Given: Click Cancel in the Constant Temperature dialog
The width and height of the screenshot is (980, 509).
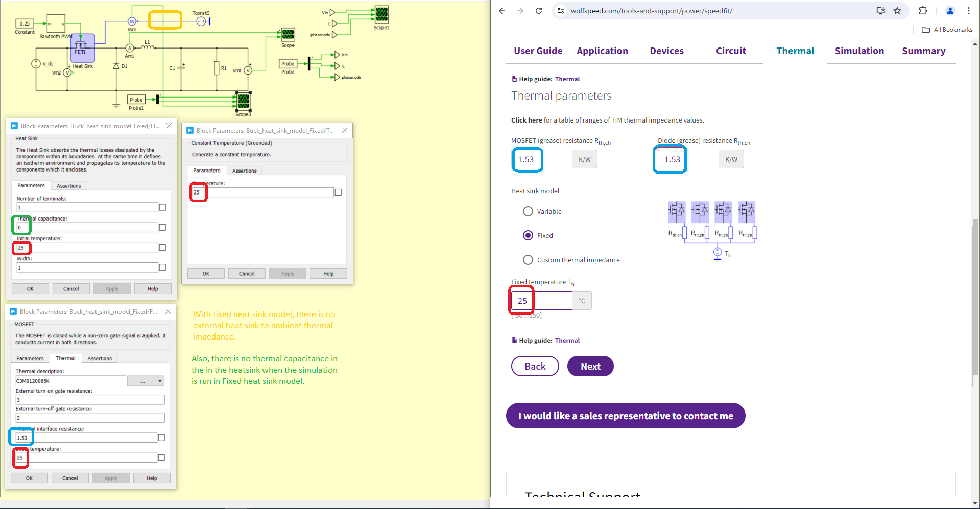Looking at the screenshot, I should pos(247,273).
